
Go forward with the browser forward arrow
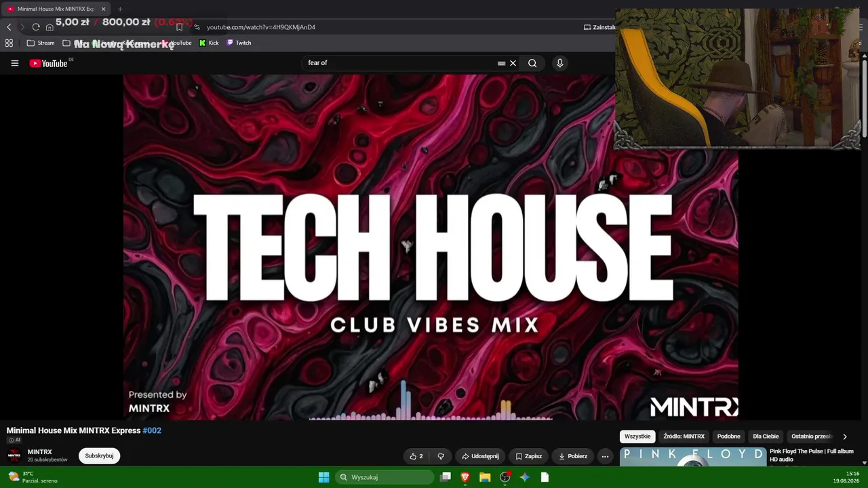click(22, 27)
